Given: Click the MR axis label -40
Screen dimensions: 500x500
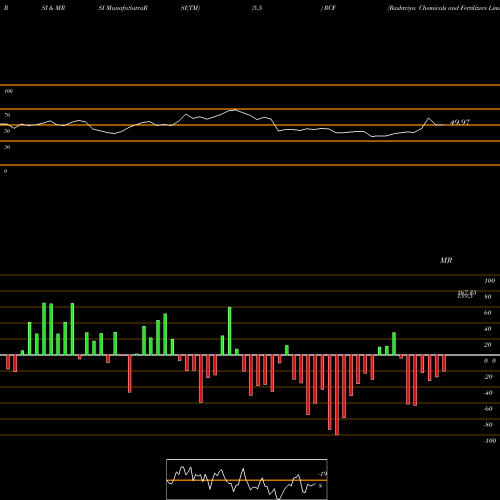Looking at the screenshot, I should [x=488, y=393].
